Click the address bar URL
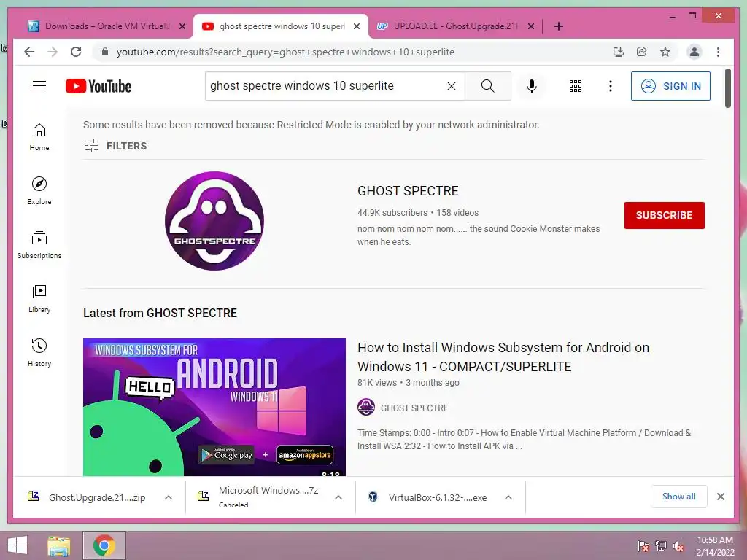747x560 pixels. pyautogui.click(x=285, y=52)
